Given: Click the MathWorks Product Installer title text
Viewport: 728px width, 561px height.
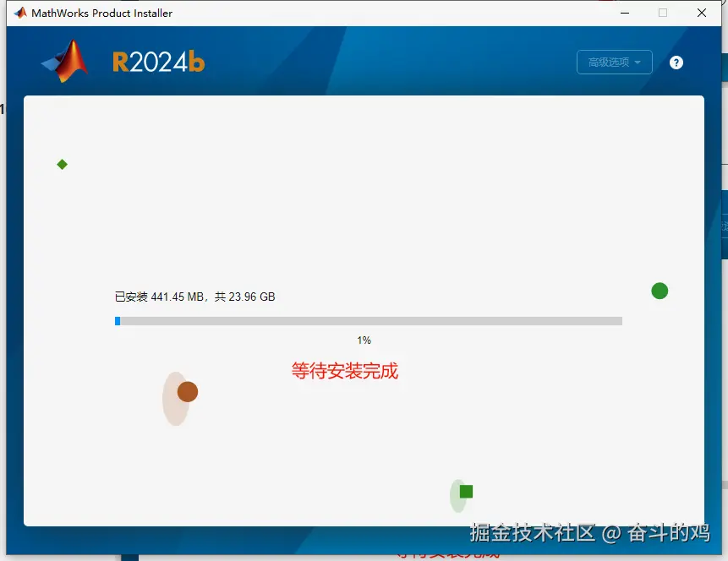Looking at the screenshot, I should tap(101, 14).
